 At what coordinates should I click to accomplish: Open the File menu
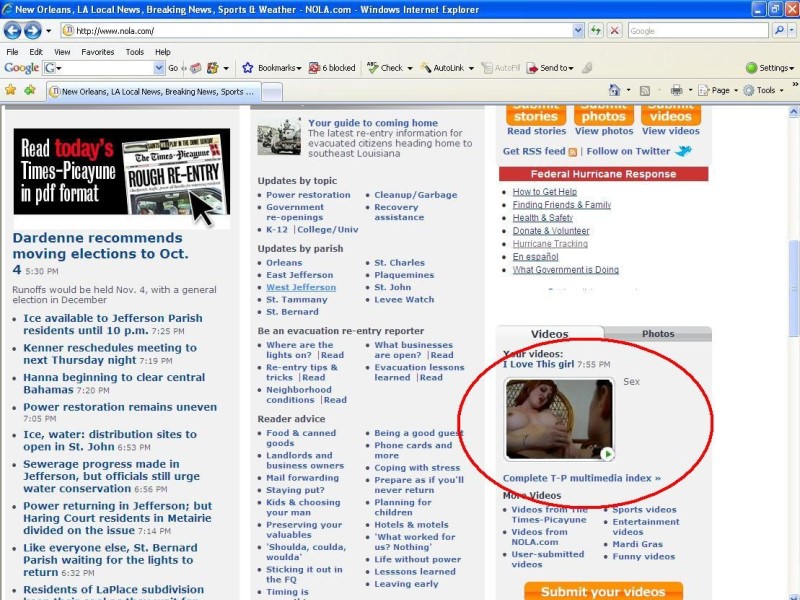coord(12,52)
